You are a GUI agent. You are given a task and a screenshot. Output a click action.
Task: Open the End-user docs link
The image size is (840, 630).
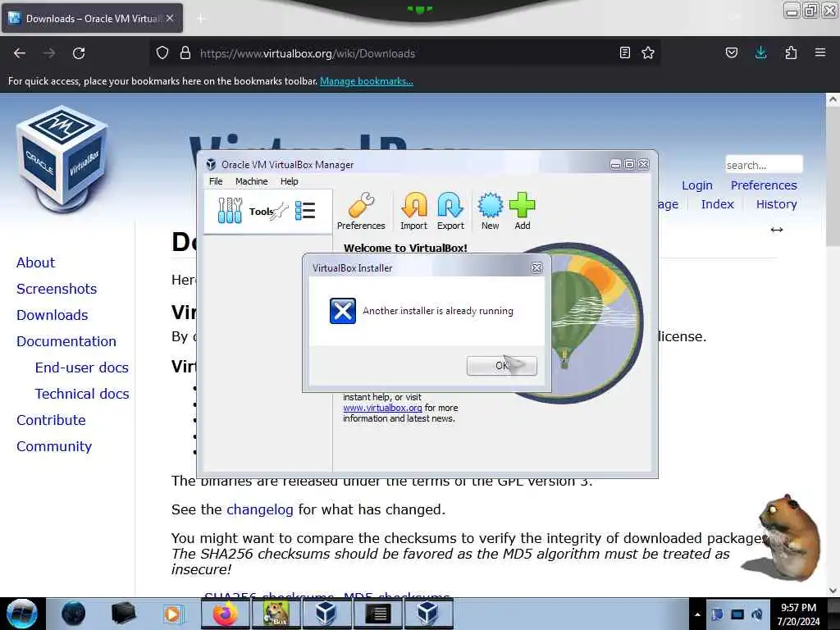82,367
